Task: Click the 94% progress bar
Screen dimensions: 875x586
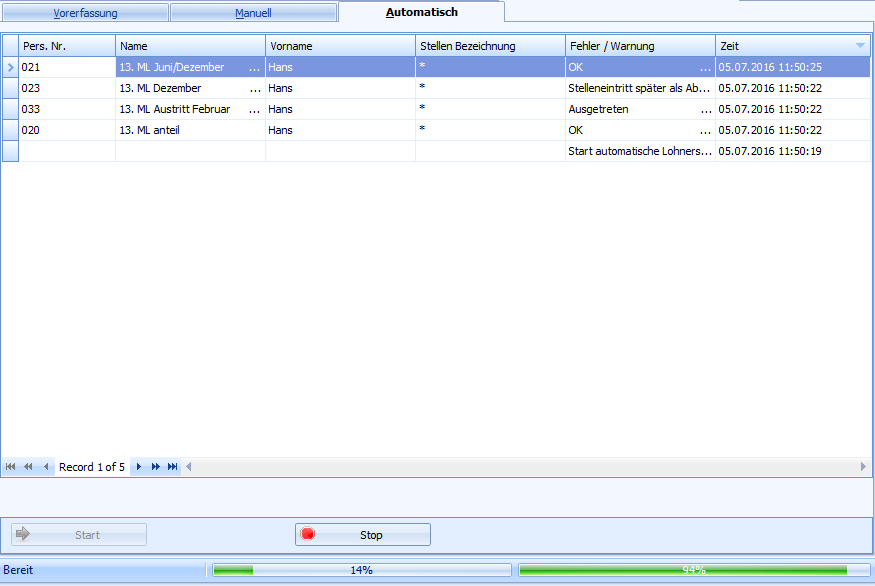Action: 693,570
